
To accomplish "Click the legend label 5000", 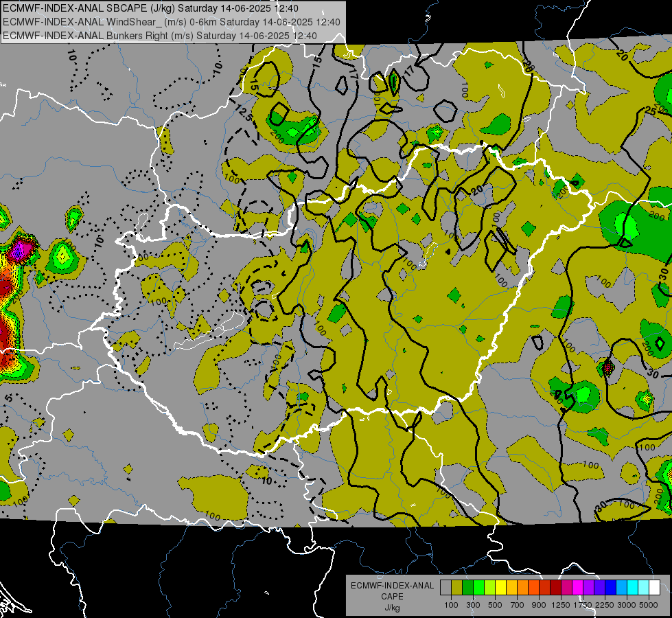I will (649, 605).
